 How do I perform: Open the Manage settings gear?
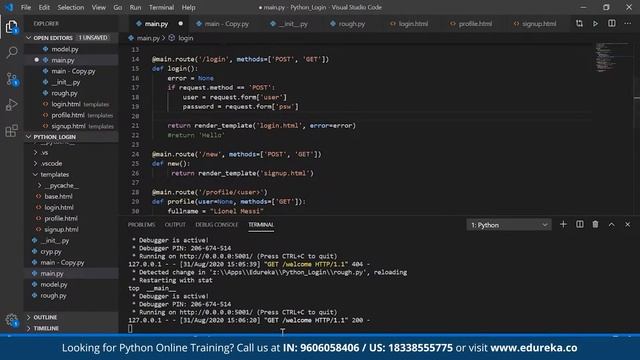(x=11, y=320)
